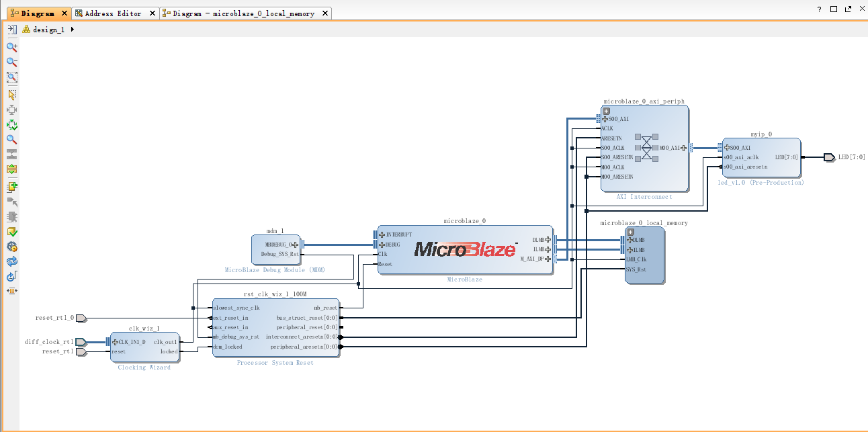Click the led_v1.0 (Pre-Production) label

pos(761,183)
